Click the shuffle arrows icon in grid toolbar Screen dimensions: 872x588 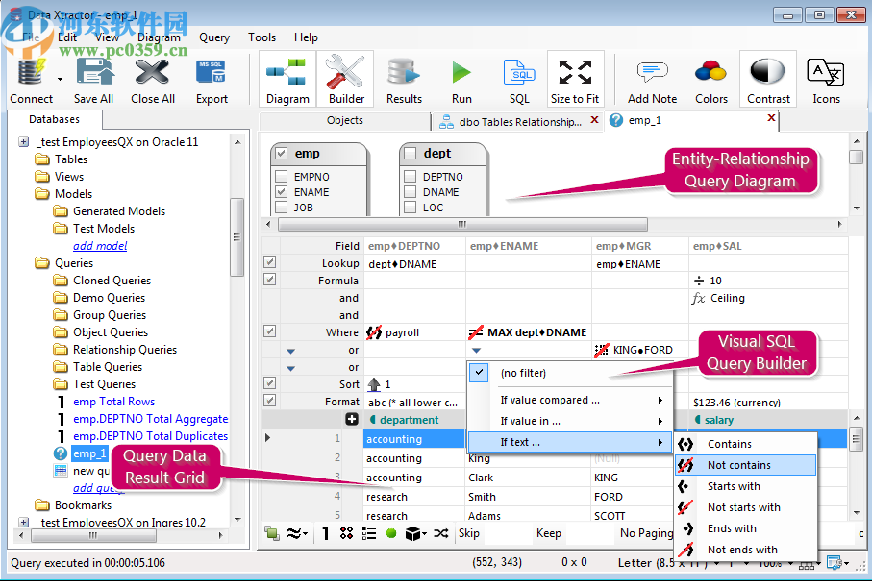click(x=441, y=533)
